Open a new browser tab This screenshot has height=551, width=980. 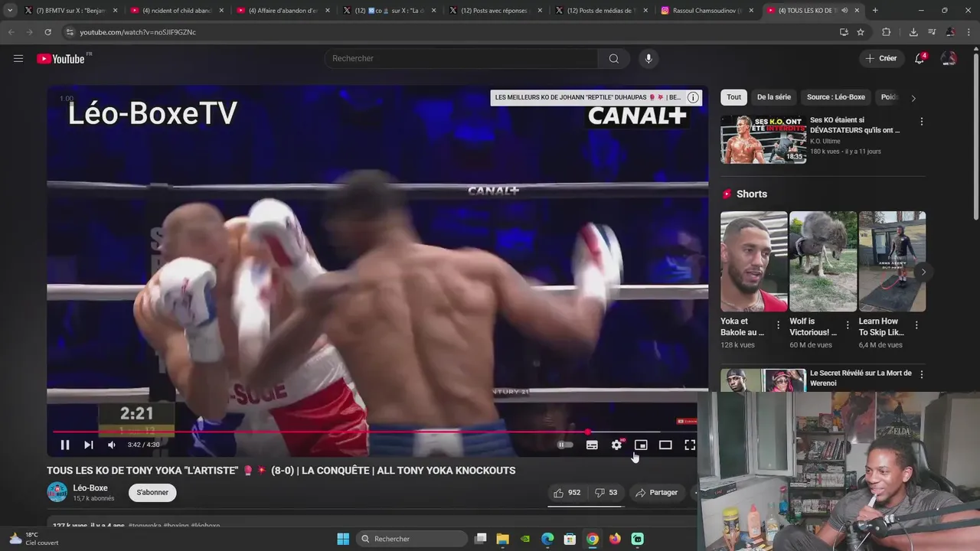(875, 11)
